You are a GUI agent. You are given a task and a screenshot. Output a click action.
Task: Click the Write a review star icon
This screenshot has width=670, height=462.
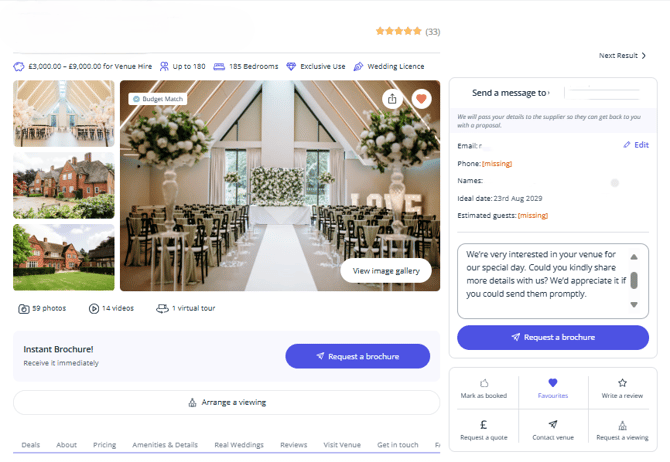coord(622,383)
